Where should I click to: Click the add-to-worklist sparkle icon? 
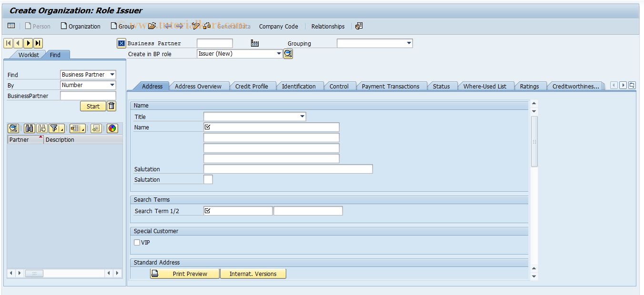click(96, 128)
